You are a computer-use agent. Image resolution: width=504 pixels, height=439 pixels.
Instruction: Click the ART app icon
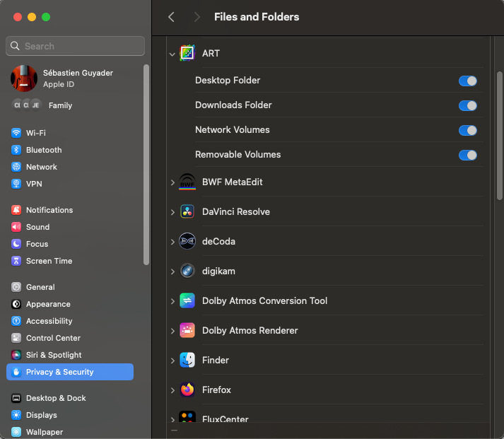[187, 53]
